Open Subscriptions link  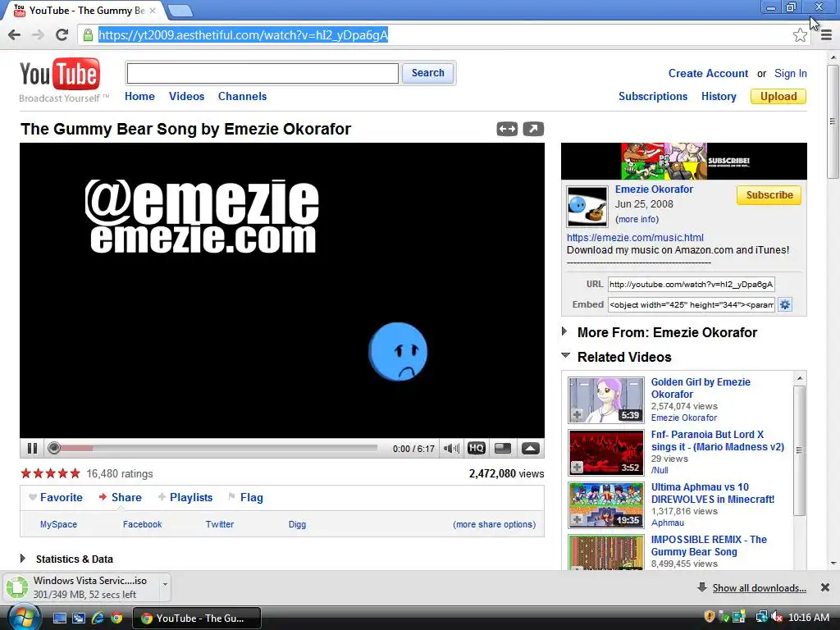pyautogui.click(x=653, y=97)
